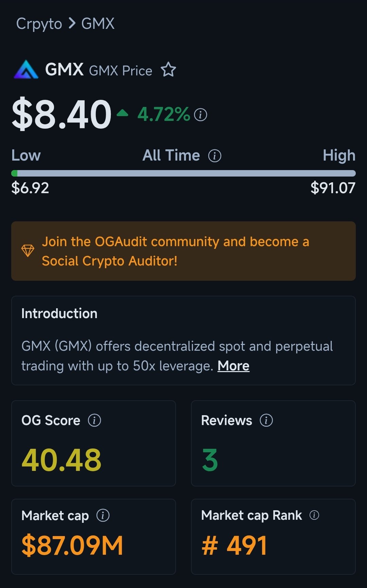367x588 pixels.
Task: Click the breadcrumb chevron separator
Action: [x=72, y=23]
